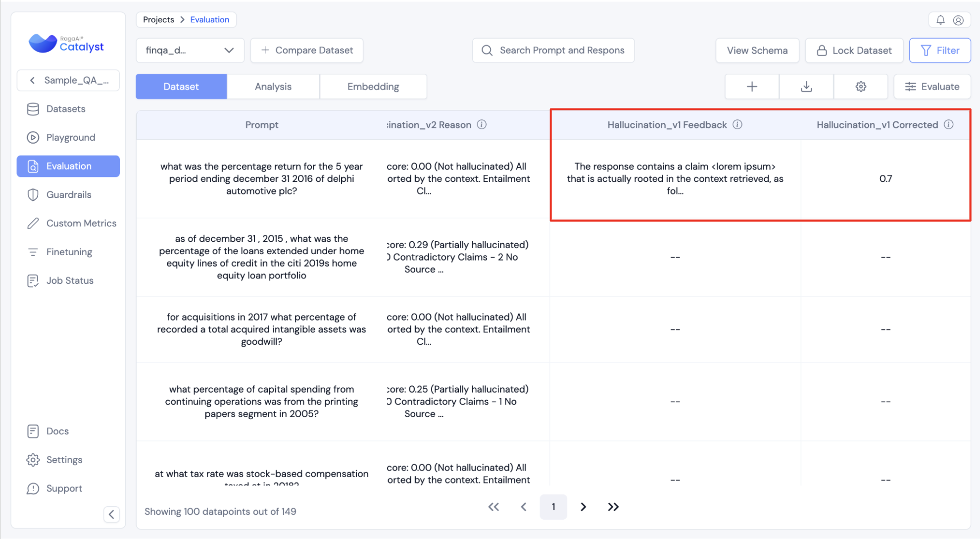The height and width of the screenshot is (539, 980).
Task: Go back from the Sample_QA_... project selector
Action: click(x=33, y=80)
